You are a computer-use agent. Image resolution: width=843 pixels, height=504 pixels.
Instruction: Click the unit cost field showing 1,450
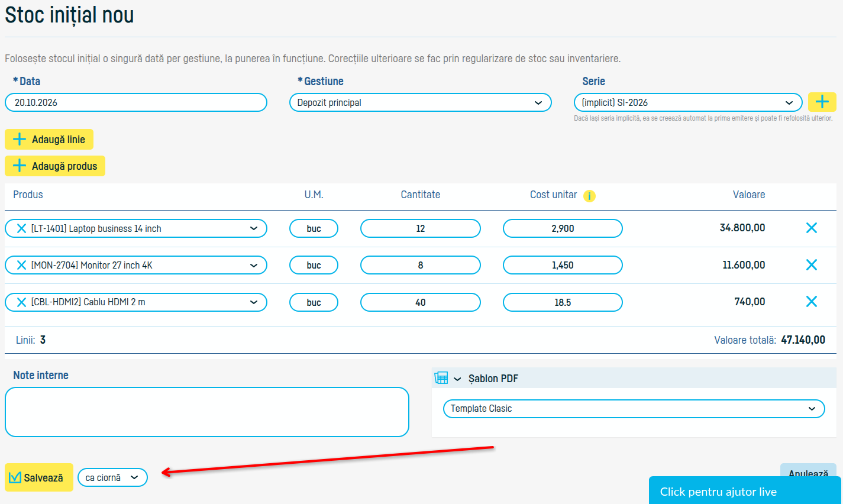coord(563,265)
